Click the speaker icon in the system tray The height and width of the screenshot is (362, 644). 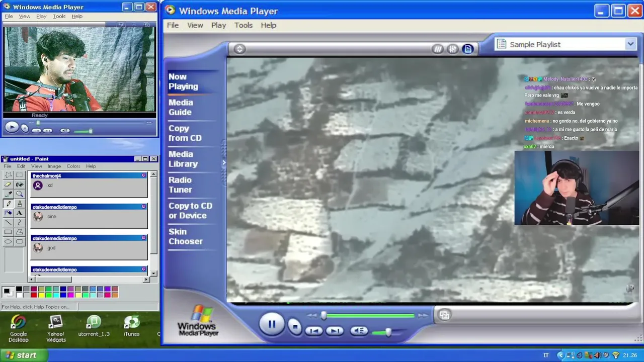click(597, 355)
